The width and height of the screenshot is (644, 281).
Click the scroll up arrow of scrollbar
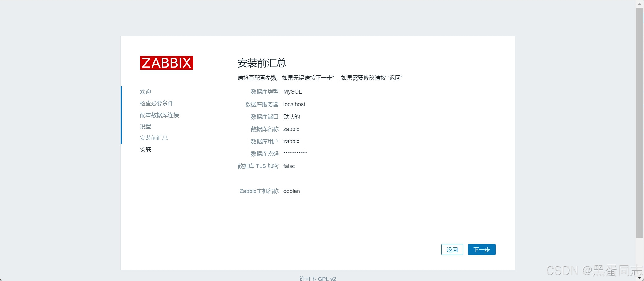coord(640,4)
